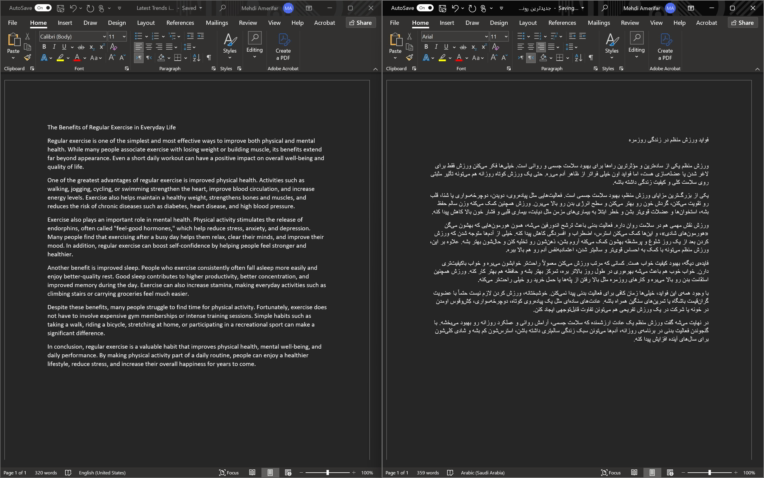Screen dimensions: 764x478
Task: Click account avatar MA in right window
Action: 670,8
